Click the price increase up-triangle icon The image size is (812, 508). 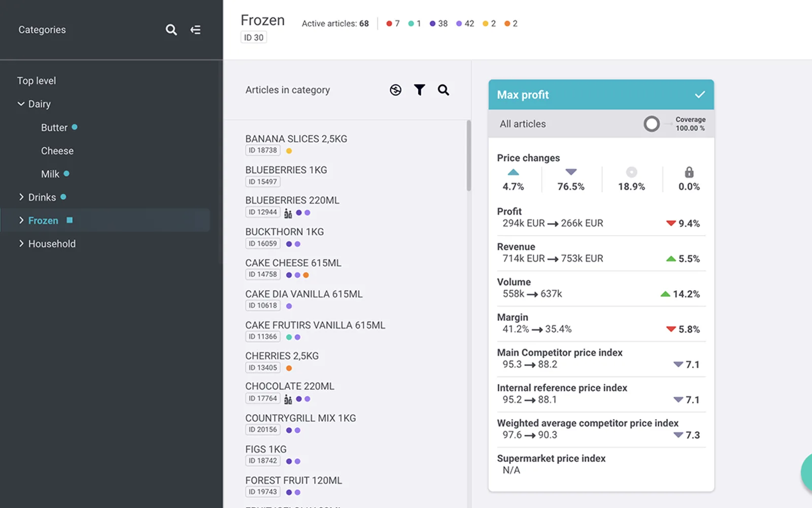[x=513, y=172]
